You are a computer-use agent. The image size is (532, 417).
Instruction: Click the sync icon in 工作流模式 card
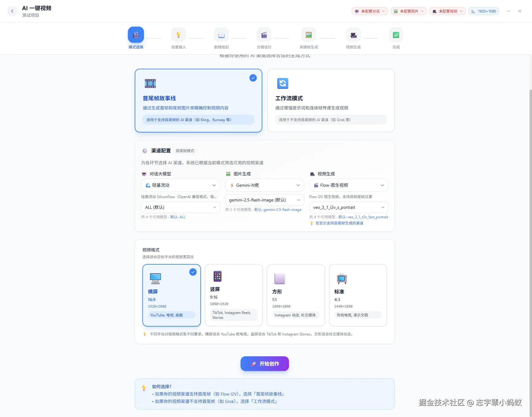[283, 83]
